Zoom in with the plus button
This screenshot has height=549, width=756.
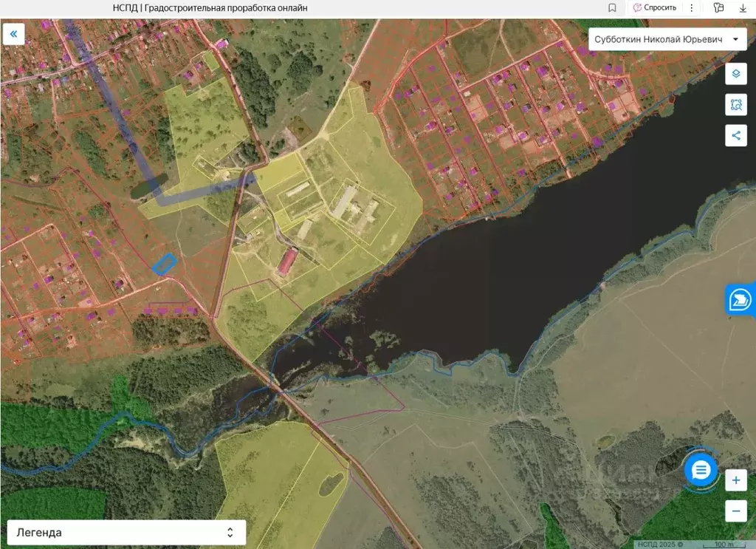tap(735, 481)
